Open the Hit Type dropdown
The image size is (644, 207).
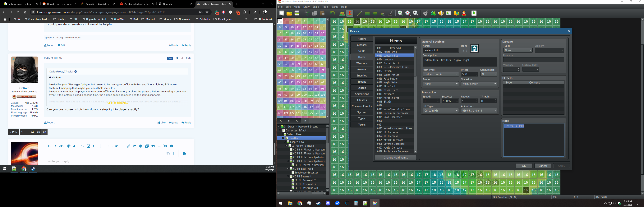[x=441, y=111]
